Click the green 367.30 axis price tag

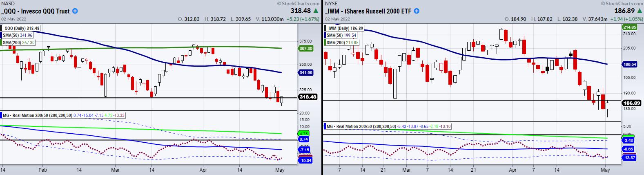[305, 48]
